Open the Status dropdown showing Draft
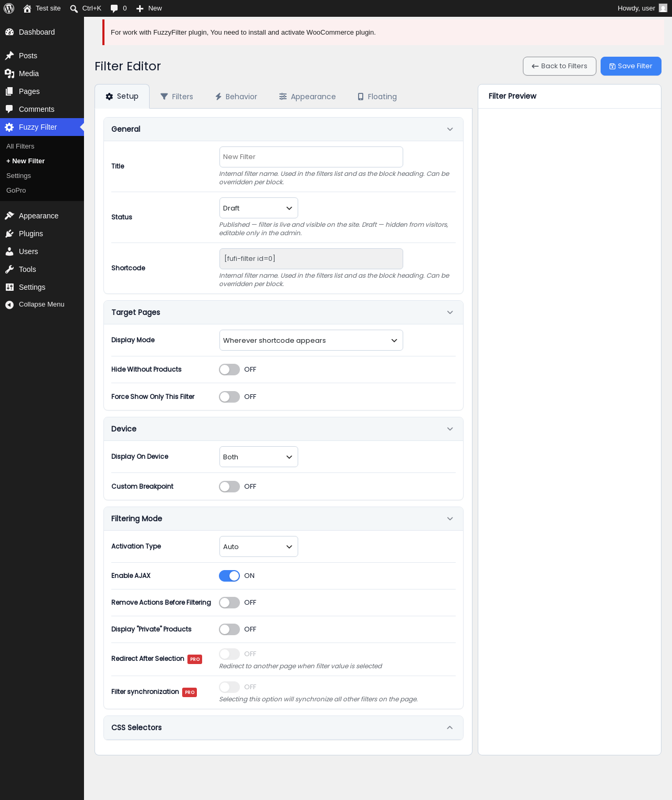 click(x=259, y=208)
